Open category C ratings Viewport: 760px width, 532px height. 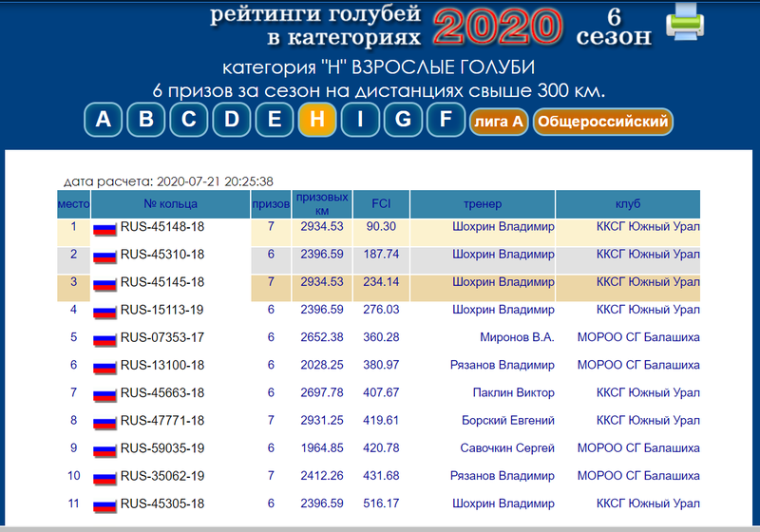pos(188,120)
